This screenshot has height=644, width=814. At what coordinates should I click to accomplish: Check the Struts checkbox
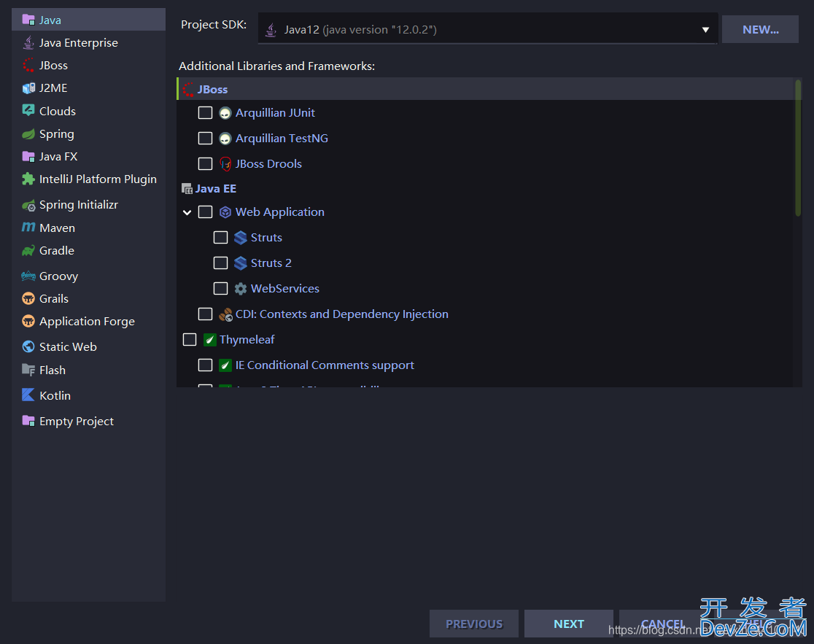coord(220,238)
